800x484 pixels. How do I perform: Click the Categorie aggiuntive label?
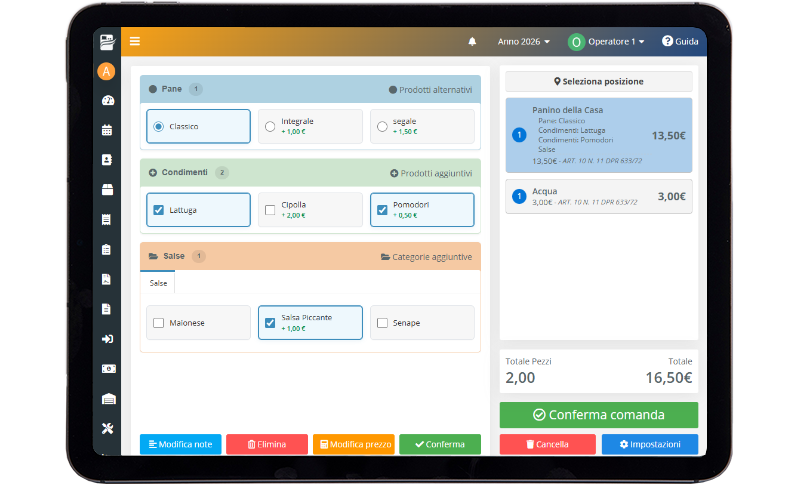(x=427, y=257)
